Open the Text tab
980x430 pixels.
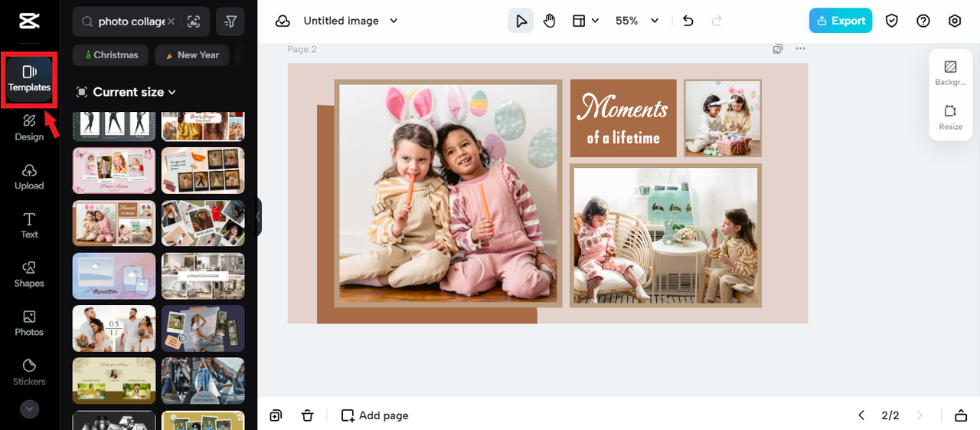pos(29,226)
